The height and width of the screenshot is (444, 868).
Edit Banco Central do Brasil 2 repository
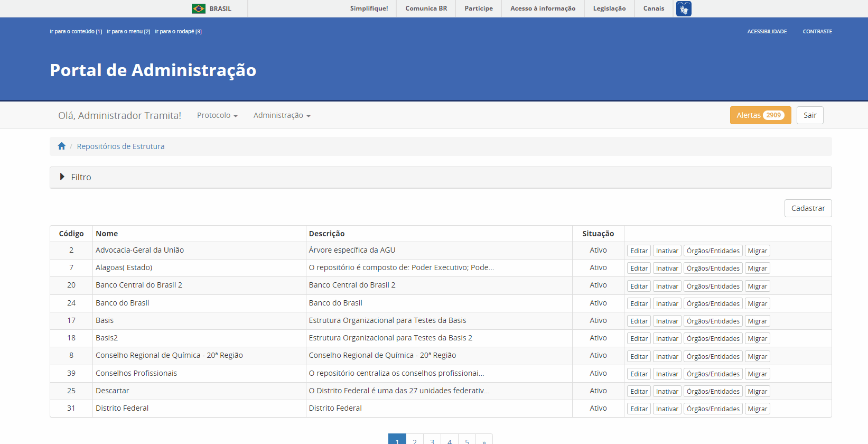[x=639, y=286]
